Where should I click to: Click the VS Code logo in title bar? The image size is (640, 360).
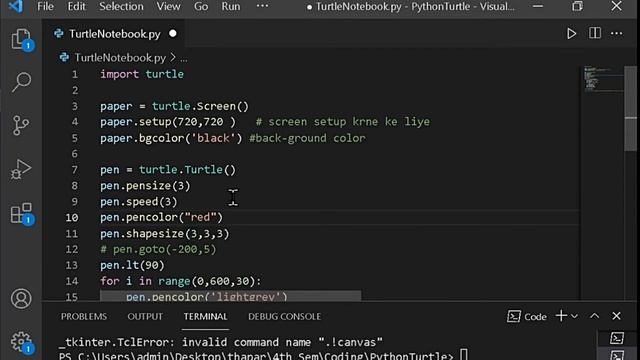16,7
